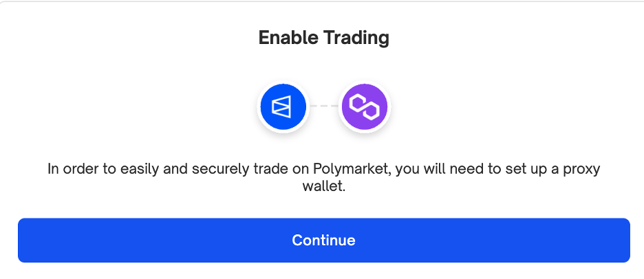Image resolution: width=644 pixels, height=279 pixels.
Task: Click the Enable Trading heading
Action: point(323,38)
